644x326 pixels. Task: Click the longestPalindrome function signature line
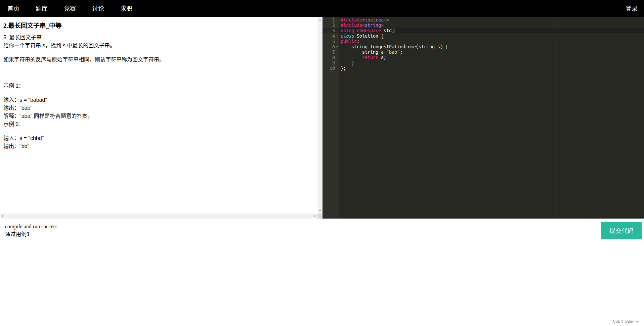[399, 47]
